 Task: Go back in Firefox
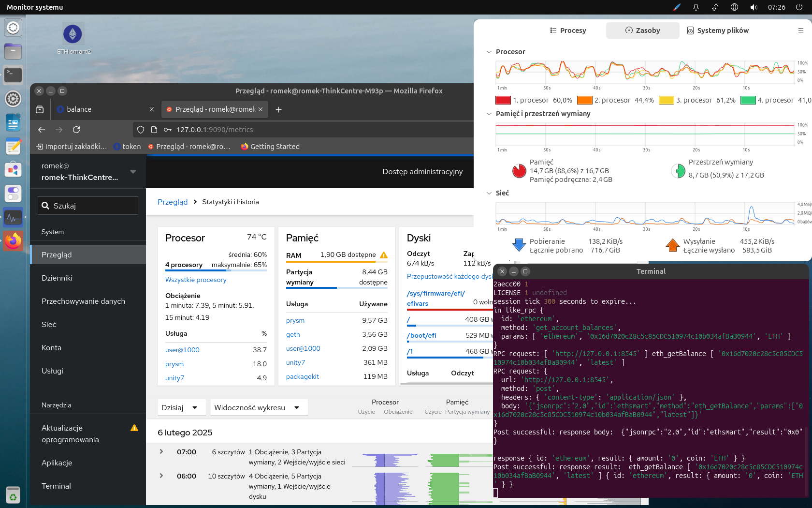[42, 130]
